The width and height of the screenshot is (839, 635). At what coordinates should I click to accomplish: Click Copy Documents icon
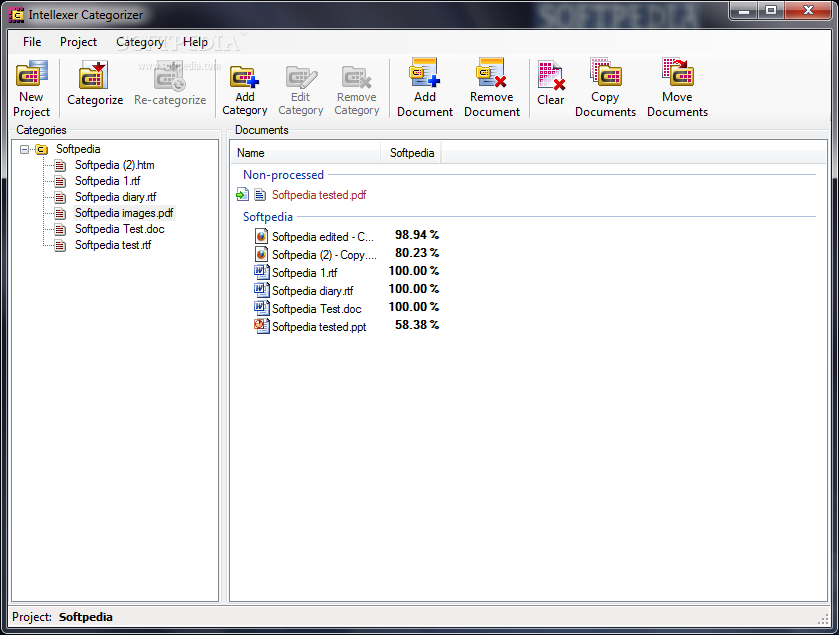pos(606,72)
